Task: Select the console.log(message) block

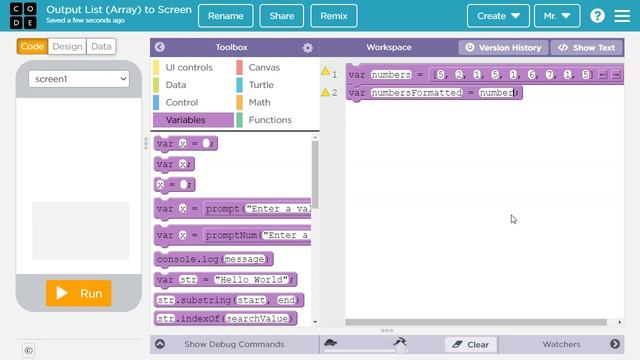Action: coord(213,259)
